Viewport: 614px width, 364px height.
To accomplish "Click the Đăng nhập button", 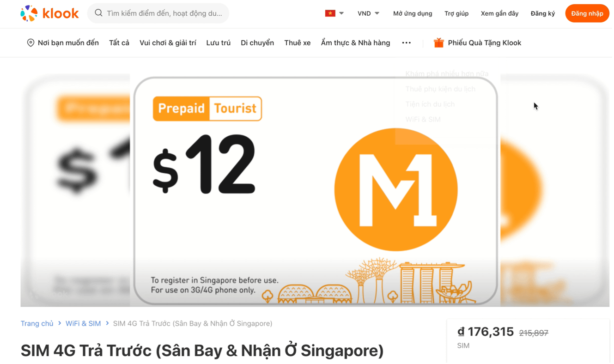I will pyautogui.click(x=587, y=13).
